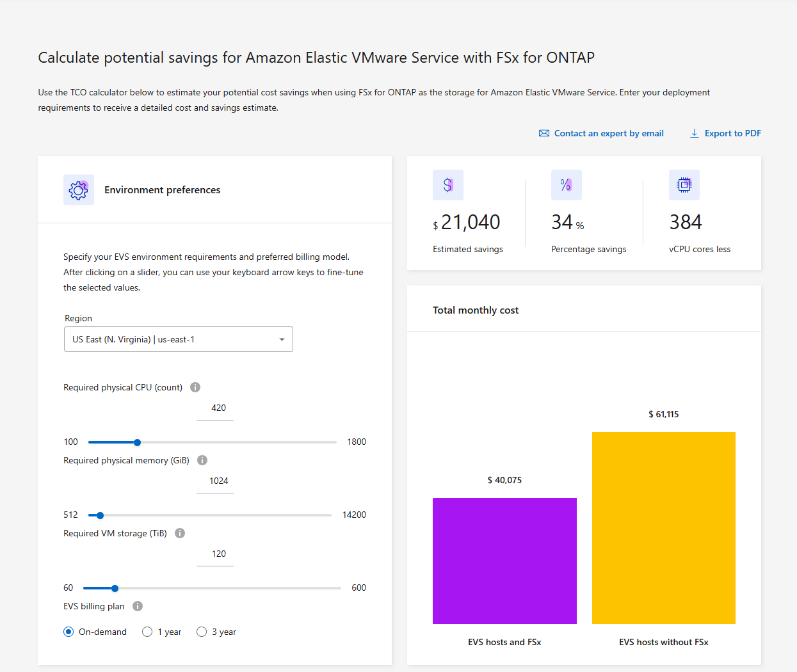This screenshot has height=672, width=797.
Task: Click the dollar sign Estimated savings icon
Action: click(x=448, y=185)
